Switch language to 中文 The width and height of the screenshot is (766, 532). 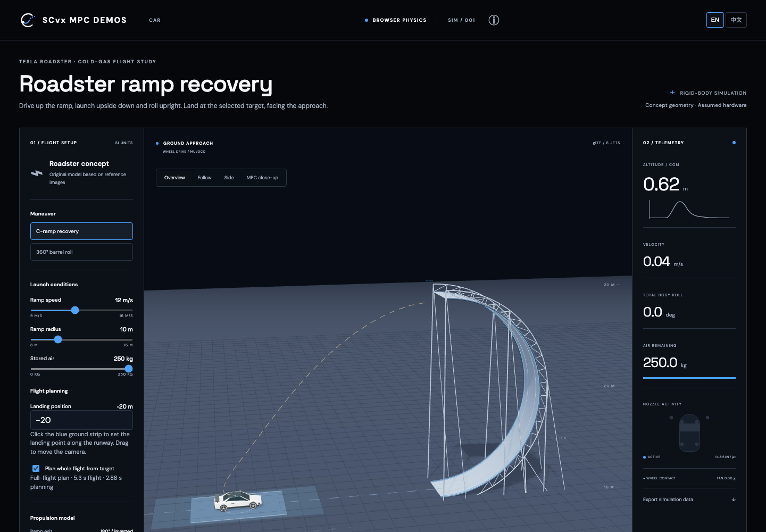click(x=736, y=20)
